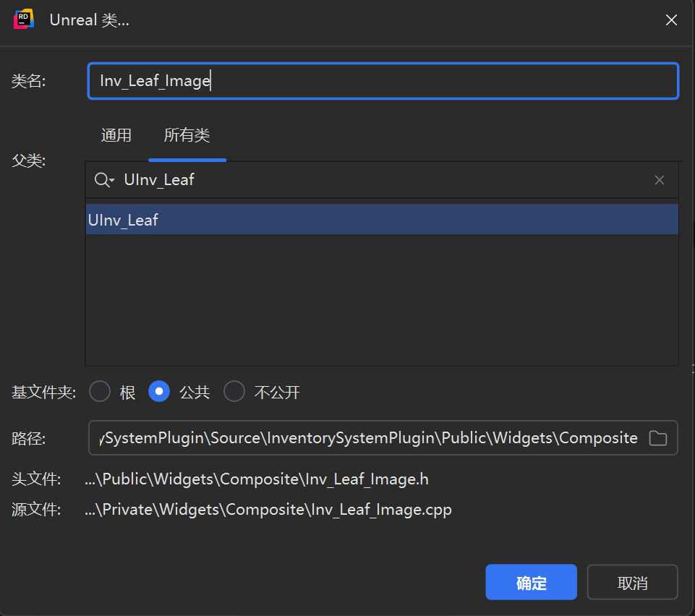695x616 pixels.
Task: Click the parent class search field
Action: pyautogui.click(x=381, y=180)
